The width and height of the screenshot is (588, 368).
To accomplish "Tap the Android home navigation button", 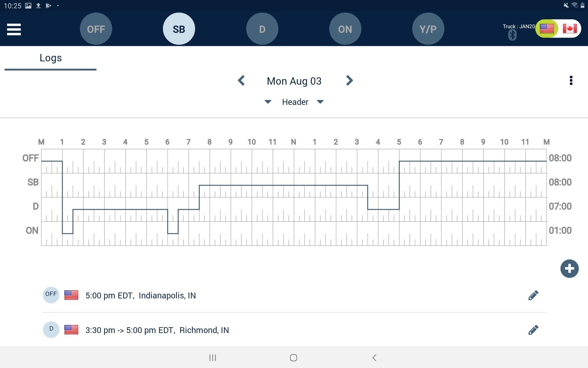I will tap(293, 358).
